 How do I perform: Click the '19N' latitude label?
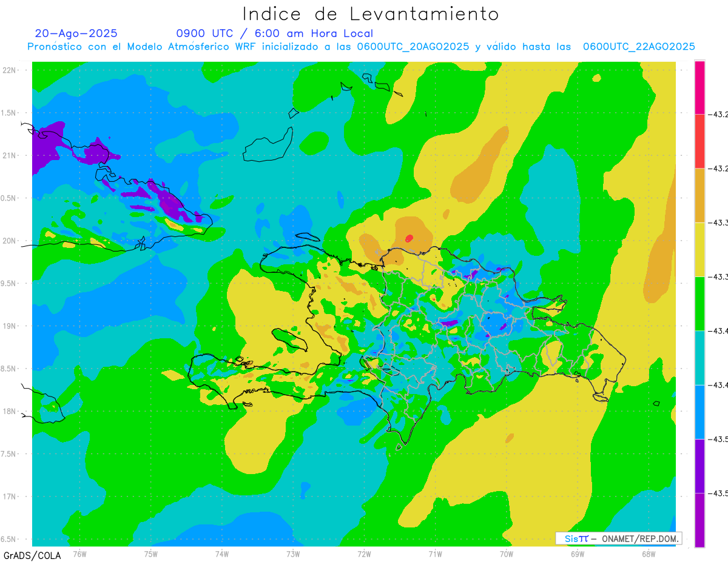[8, 326]
